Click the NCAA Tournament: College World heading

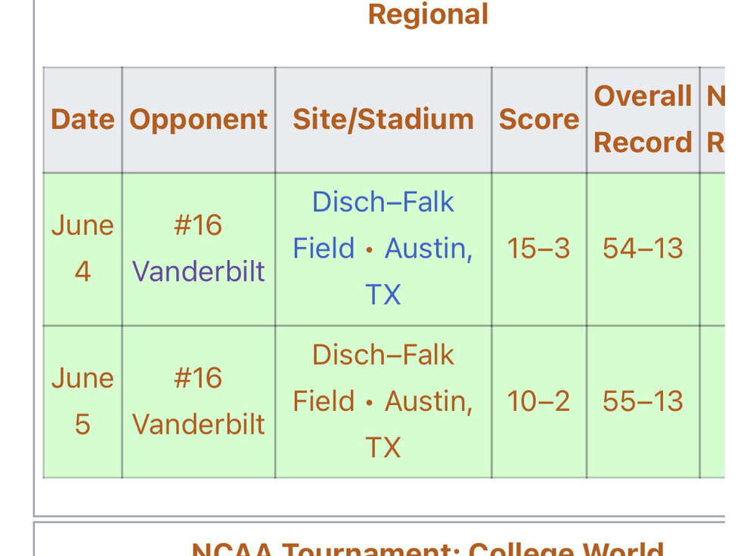pyautogui.click(x=428, y=548)
